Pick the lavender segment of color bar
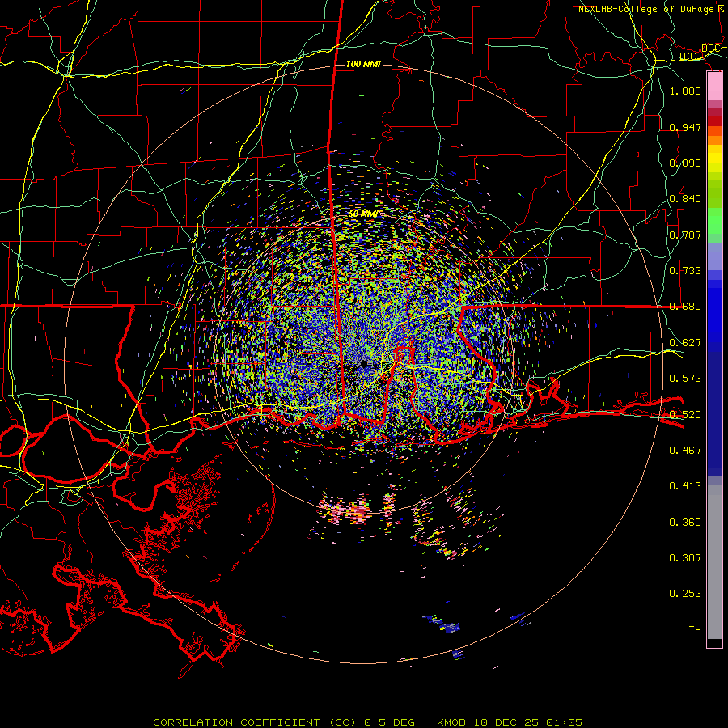Screen dimensions: 728x728 click(x=714, y=256)
